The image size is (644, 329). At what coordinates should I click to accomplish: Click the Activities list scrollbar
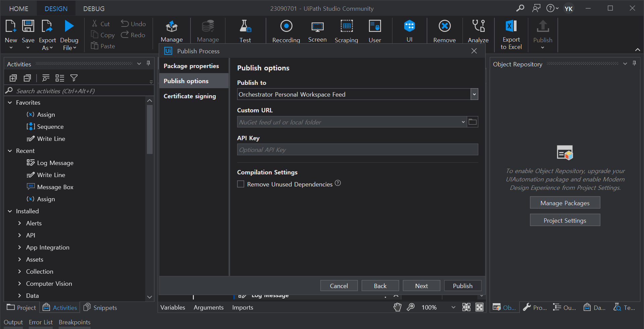pos(150,129)
